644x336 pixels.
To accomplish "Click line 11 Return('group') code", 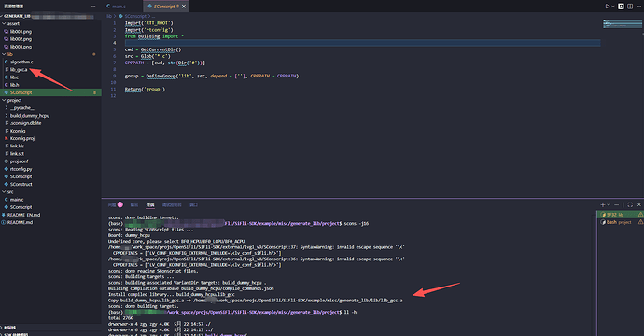I will [x=145, y=90].
